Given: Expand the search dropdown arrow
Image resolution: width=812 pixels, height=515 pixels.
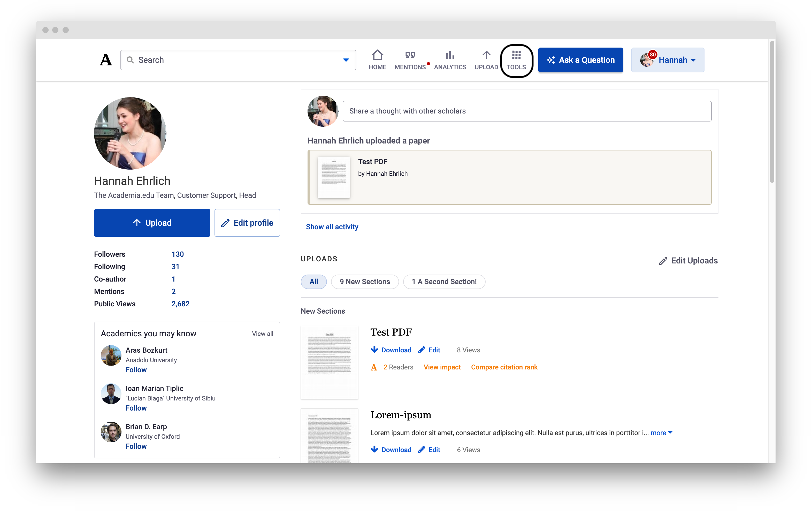Looking at the screenshot, I should click(346, 60).
